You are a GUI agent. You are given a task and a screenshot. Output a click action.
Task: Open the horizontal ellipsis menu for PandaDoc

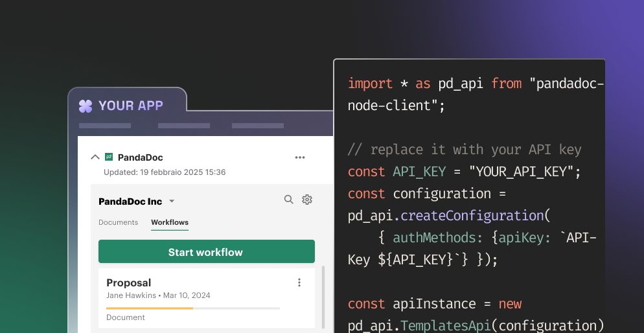[x=299, y=157]
